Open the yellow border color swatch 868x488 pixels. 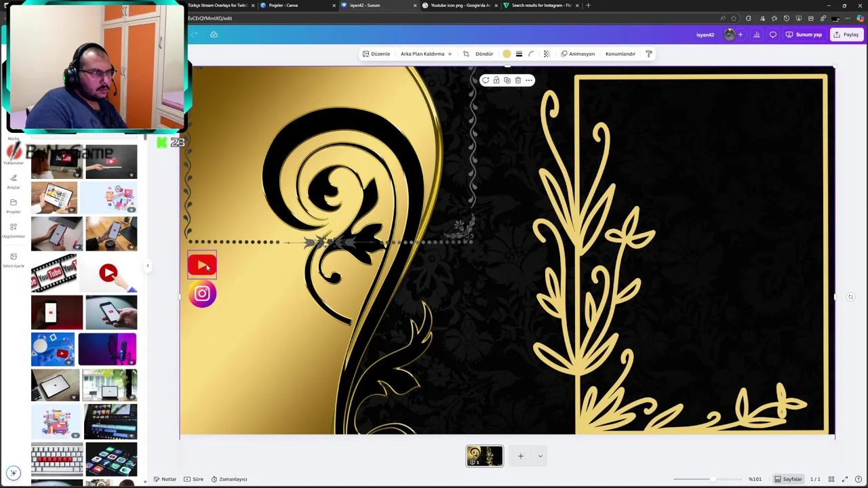[507, 54]
